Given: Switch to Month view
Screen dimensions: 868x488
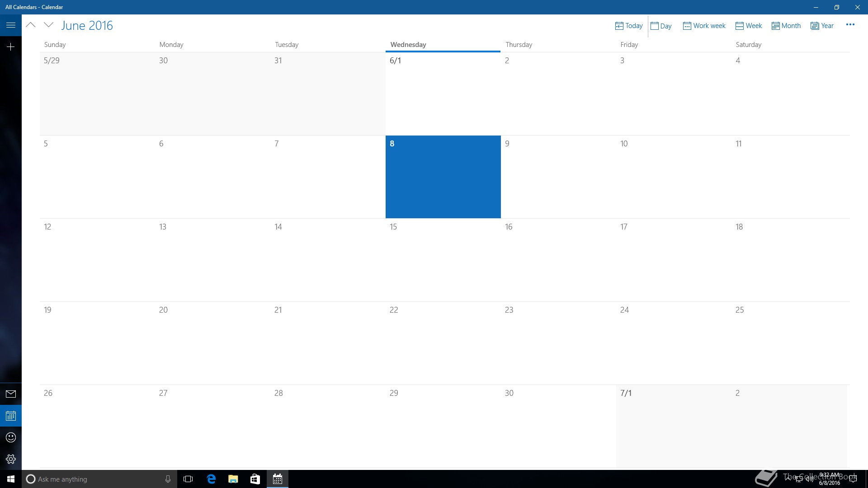Looking at the screenshot, I should click(x=786, y=26).
